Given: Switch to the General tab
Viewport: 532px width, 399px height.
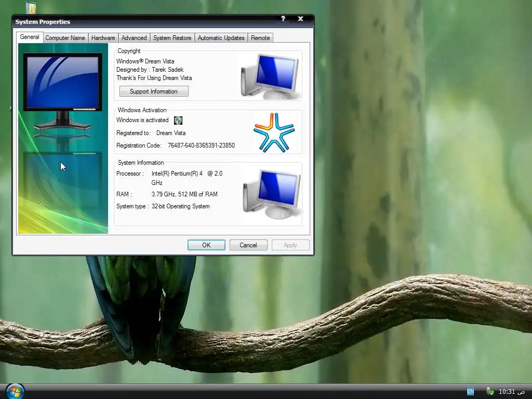Looking at the screenshot, I should pyautogui.click(x=30, y=37).
